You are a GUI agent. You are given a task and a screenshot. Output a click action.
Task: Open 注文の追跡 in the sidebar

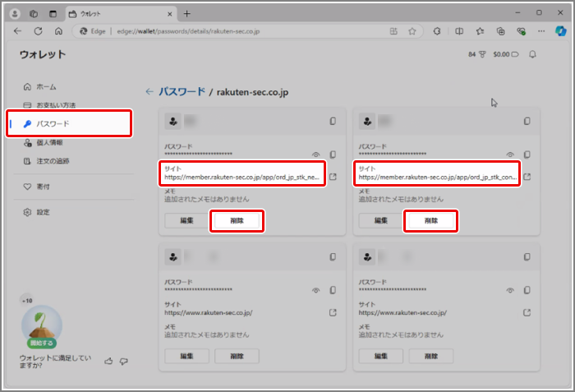47,161
